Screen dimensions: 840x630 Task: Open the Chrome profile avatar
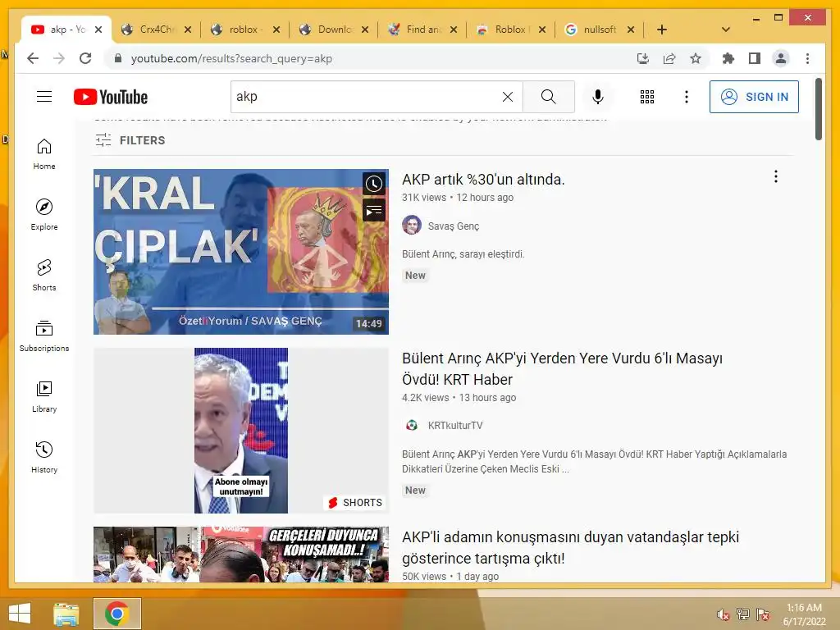click(x=781, y=58)
